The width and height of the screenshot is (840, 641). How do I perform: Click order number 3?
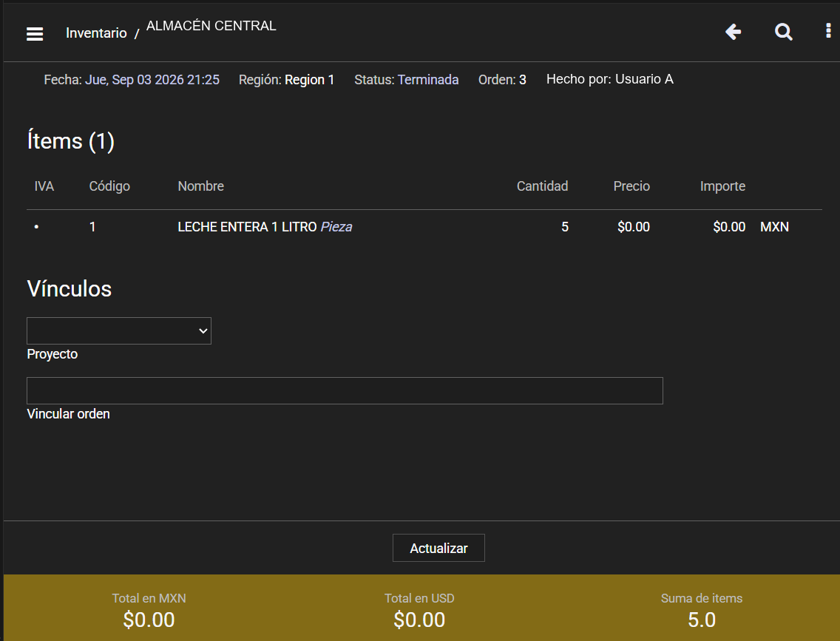click(x=522, y=80)
